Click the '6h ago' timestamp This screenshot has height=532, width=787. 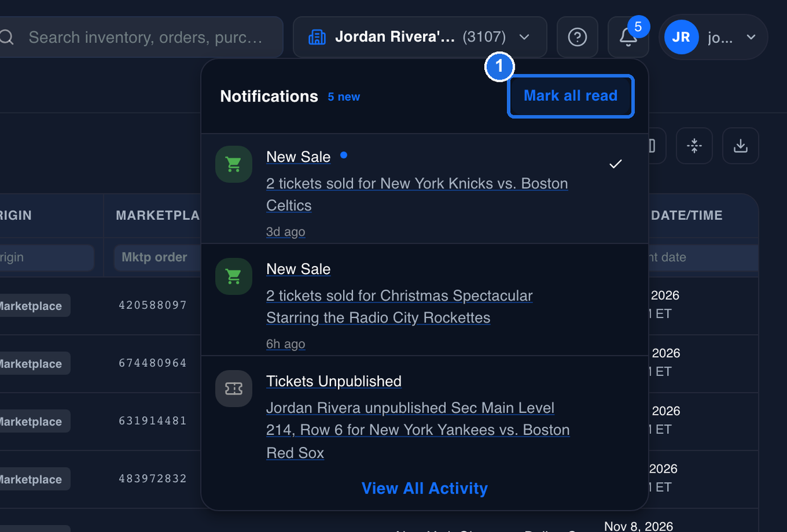pos(286,344)
